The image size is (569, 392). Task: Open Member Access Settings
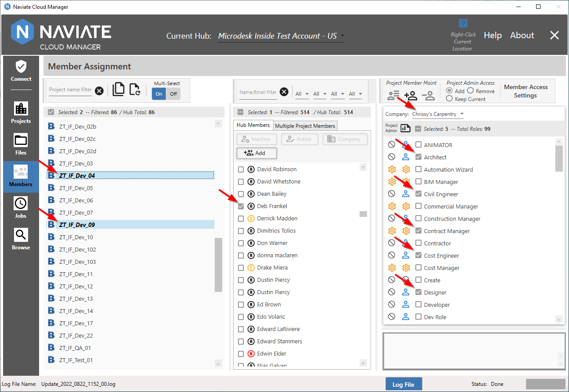[526, 91]
